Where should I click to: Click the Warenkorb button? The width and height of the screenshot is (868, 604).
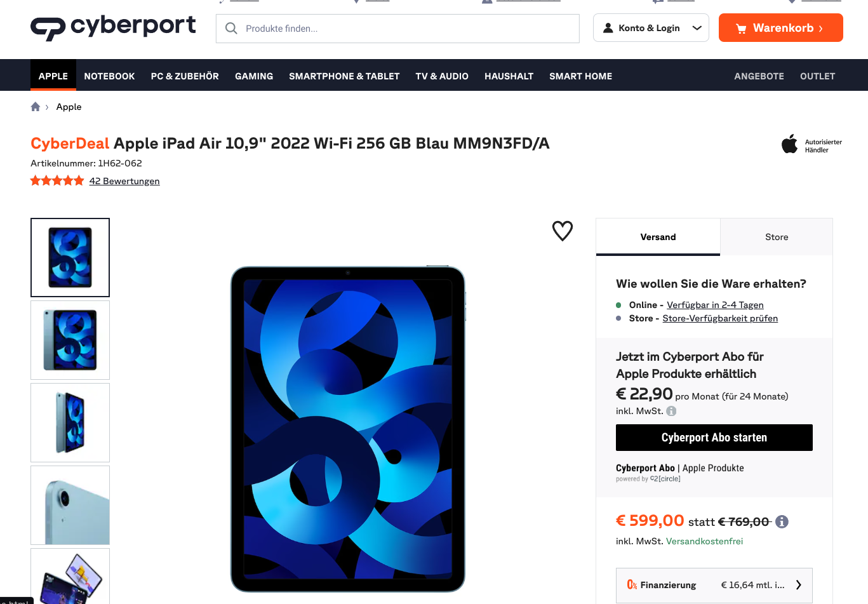pos(781,28)
